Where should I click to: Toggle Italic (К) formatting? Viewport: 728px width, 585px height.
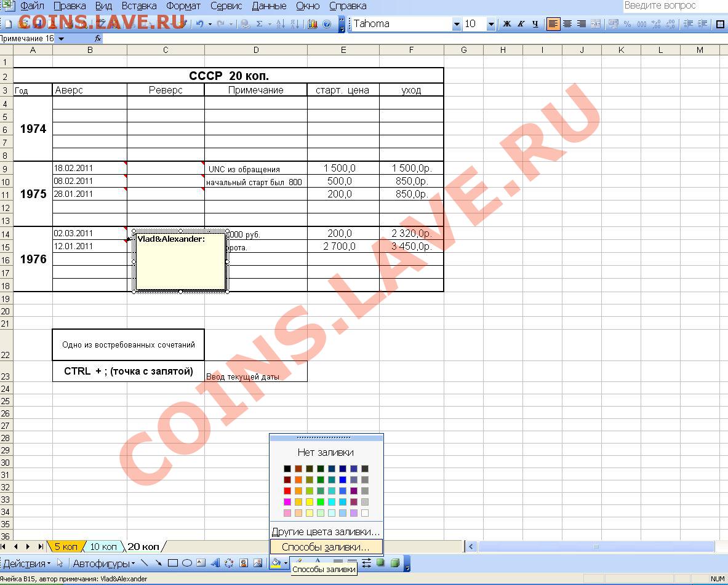click(x=521, y=24)
